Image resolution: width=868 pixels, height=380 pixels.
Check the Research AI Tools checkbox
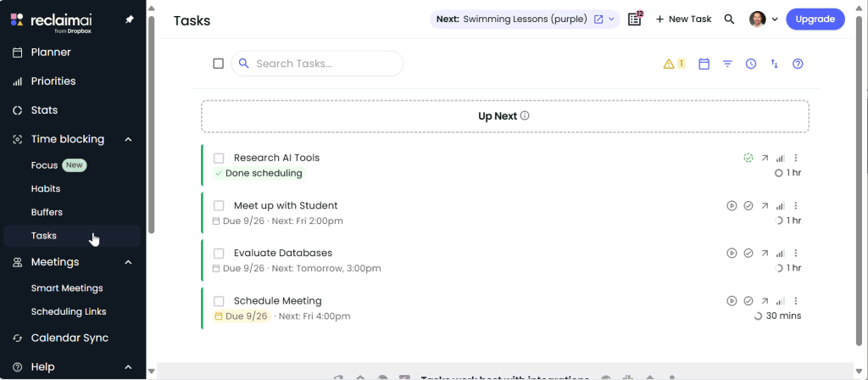(220, 159)
